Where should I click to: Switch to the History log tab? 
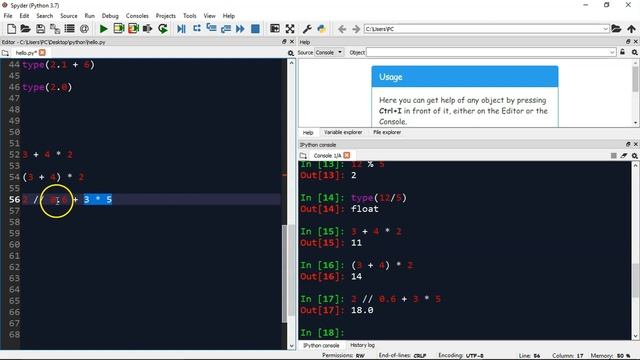point(362,345)
